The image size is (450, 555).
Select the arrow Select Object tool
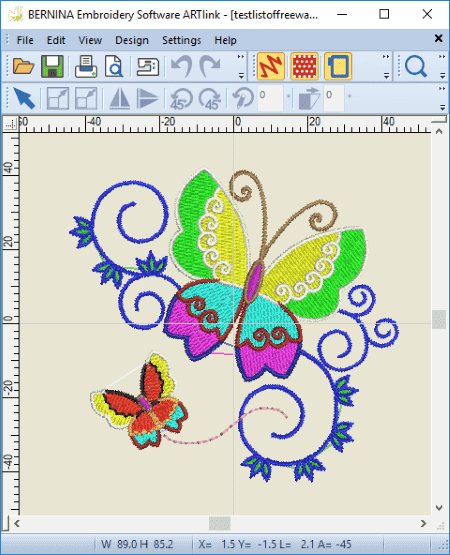(24, 98)
